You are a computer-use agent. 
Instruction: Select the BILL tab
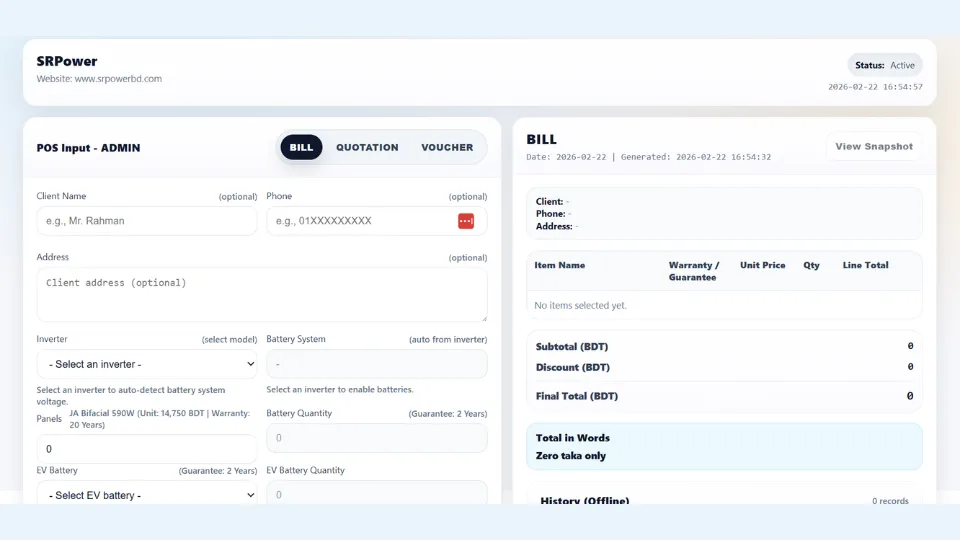point(301,148)
